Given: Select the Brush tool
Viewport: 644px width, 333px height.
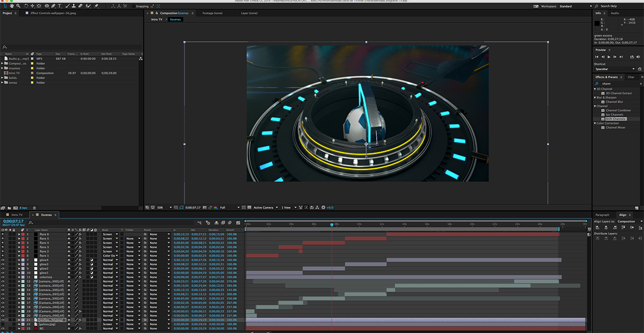Looking at the screenshot, I should coord(67,6).
